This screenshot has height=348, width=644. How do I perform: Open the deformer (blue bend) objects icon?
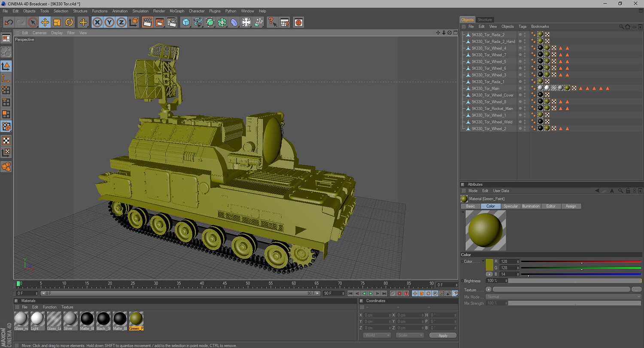coord(234,22)
